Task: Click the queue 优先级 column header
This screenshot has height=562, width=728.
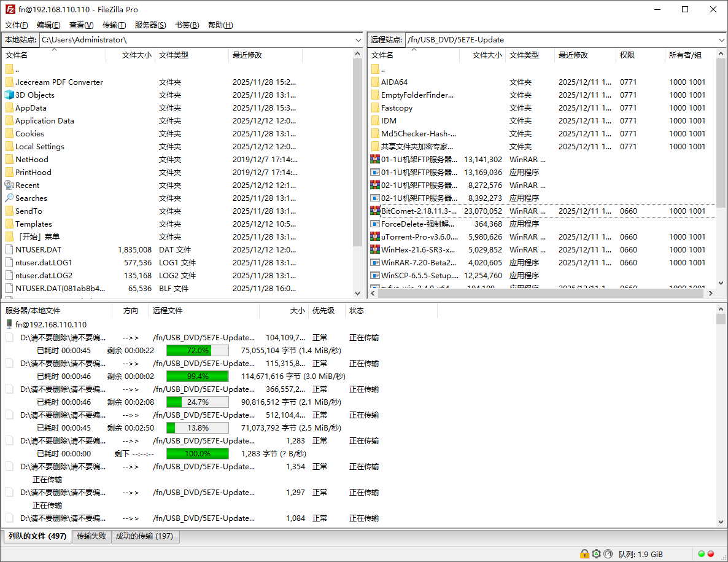Action: 327,310
